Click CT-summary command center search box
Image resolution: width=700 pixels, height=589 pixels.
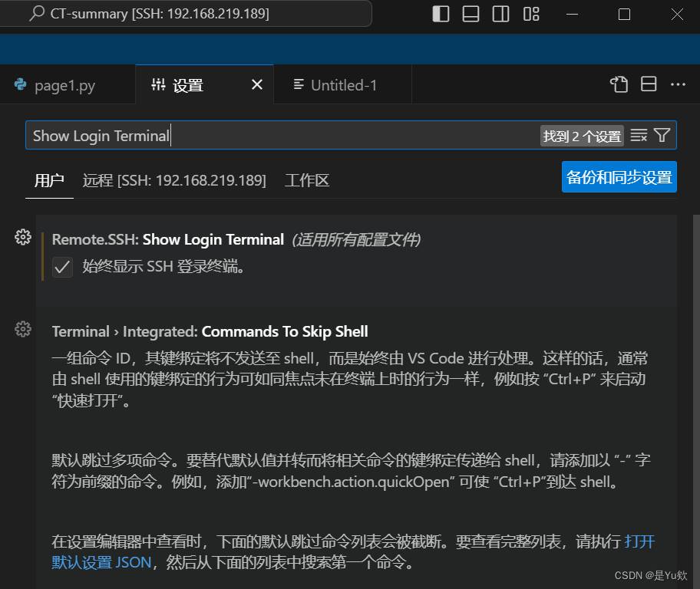(185, 13)
